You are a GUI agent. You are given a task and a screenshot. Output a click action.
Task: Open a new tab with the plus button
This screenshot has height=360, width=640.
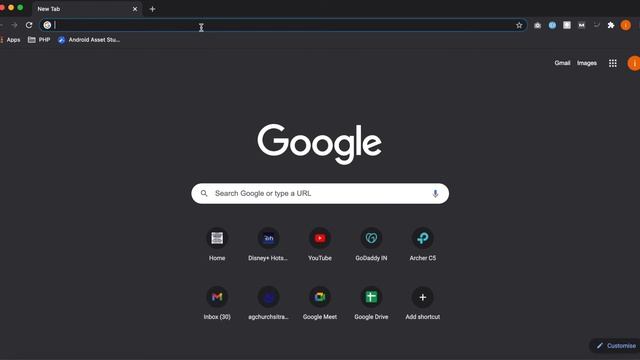point(152,9)
